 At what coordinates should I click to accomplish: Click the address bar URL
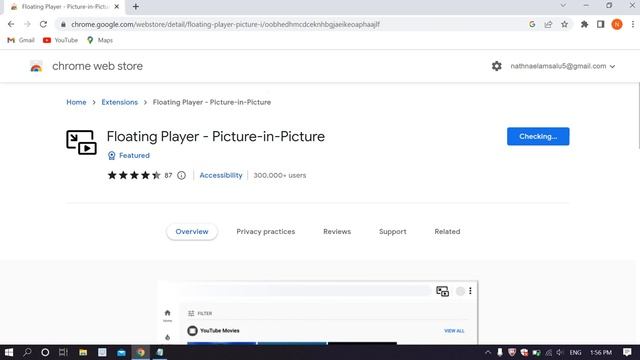[x=225, y=24]
